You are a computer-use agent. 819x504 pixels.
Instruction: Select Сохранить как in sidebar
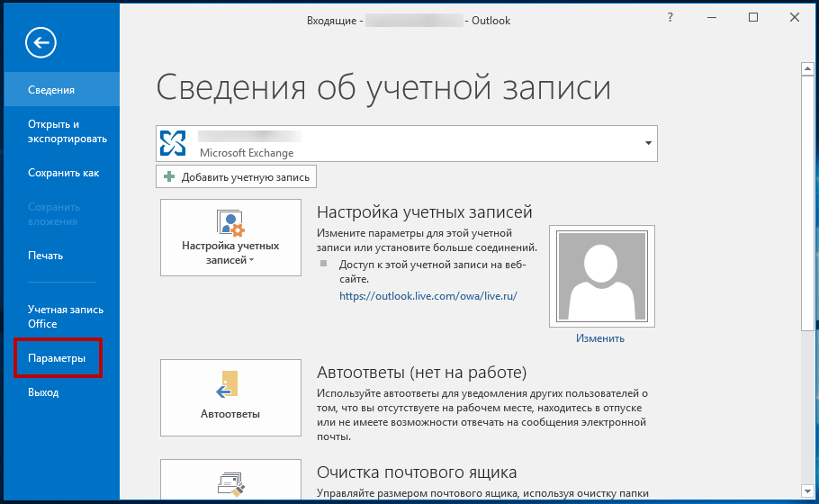(x=61, y=173)
